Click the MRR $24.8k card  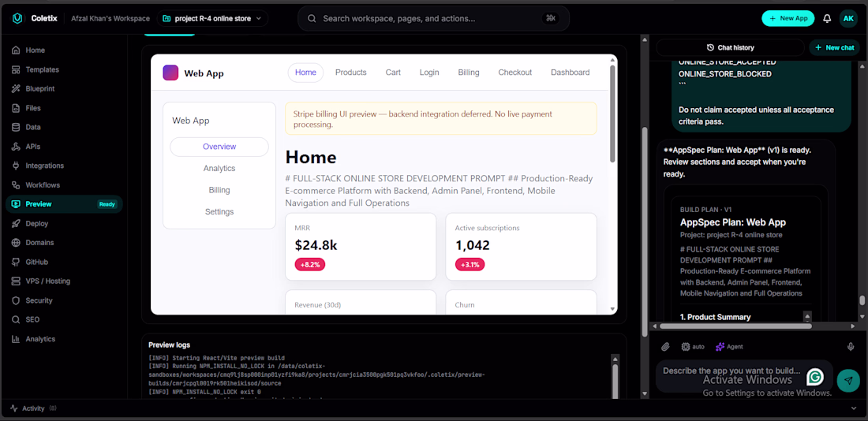(x=361, y=247)
